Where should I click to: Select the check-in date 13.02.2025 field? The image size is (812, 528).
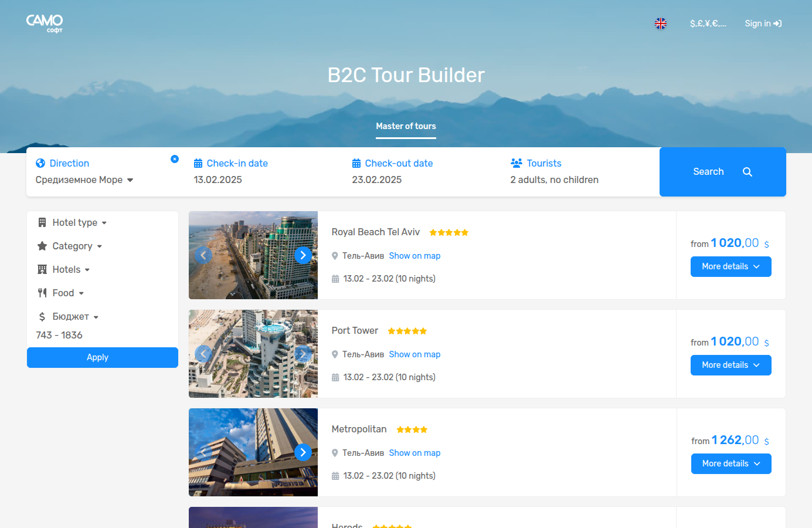pos(218,180)
